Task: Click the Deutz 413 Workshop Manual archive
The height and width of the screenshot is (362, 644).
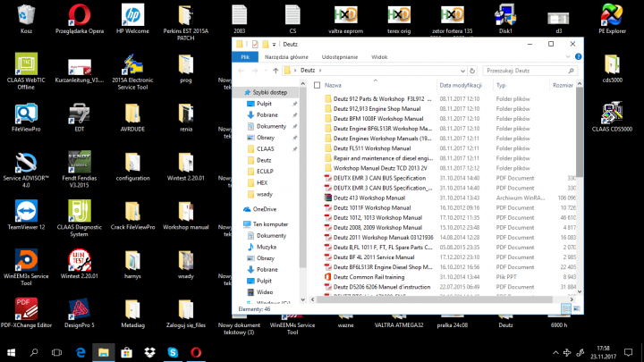Action: pos(369,197)
